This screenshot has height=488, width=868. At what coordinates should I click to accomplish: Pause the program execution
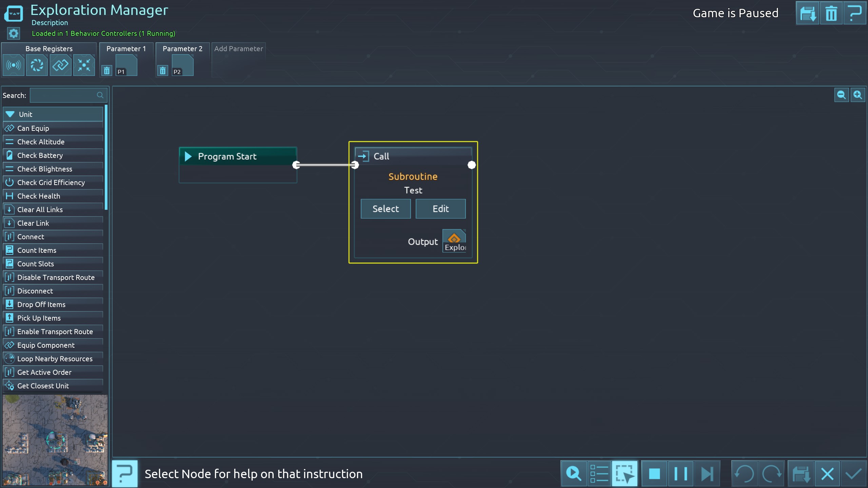tap(680, 474)
